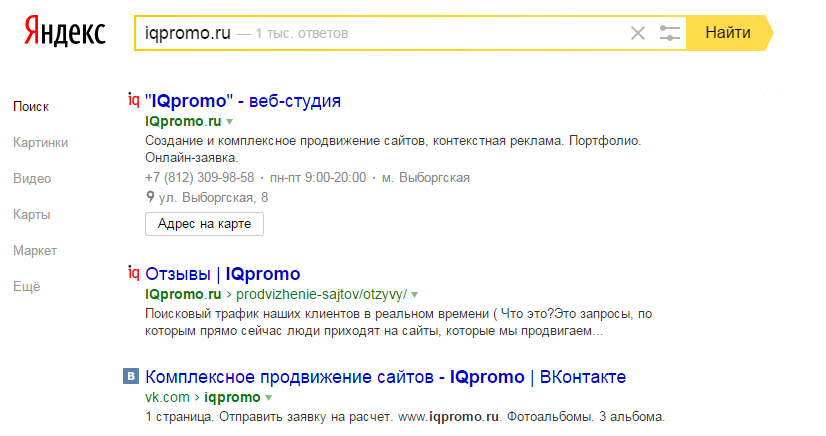Click the Найти search button

(x=729, y=33)
